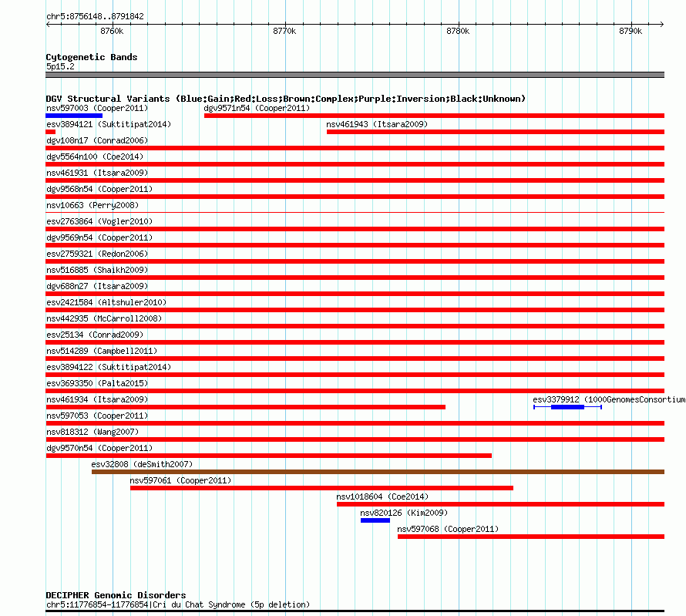Select dgv5564n100 (Coe2014) variant label
686x616 pixels.
(95, 157)
